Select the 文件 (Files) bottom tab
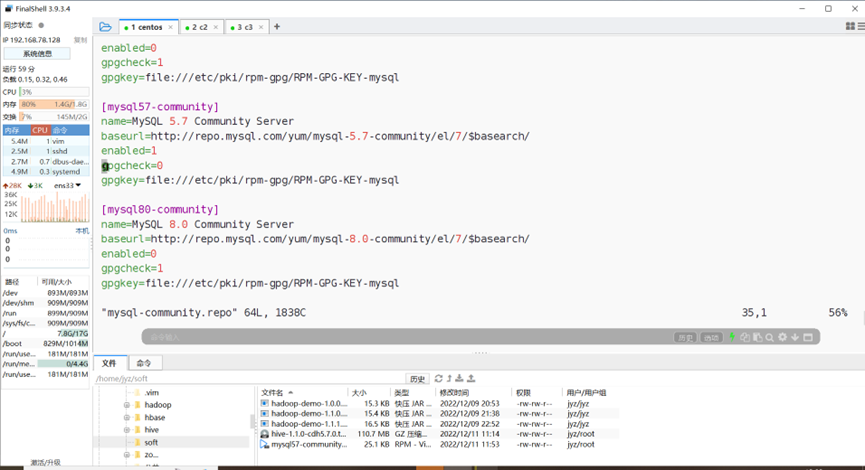This screenshot has height=470, width=865. [x=109, y=363]
